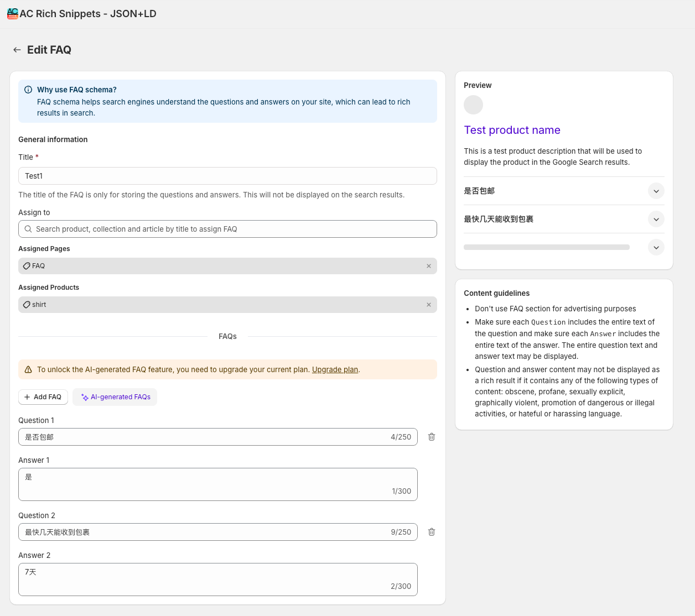Image resolution: width=695 pixels, height=616 pixels.
Task: Click the AC Rich Snippets app logo
Action: [13, 14]
